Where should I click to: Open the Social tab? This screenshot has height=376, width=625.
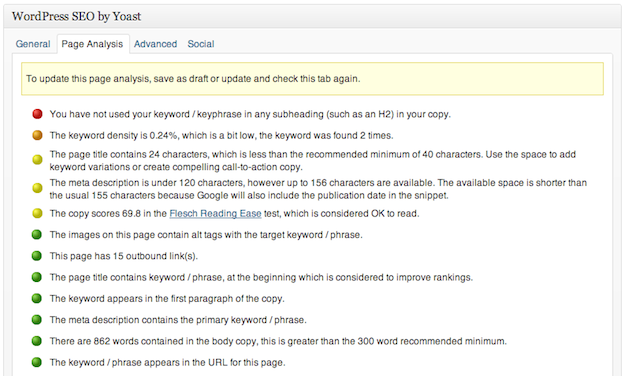click(201, 44)
